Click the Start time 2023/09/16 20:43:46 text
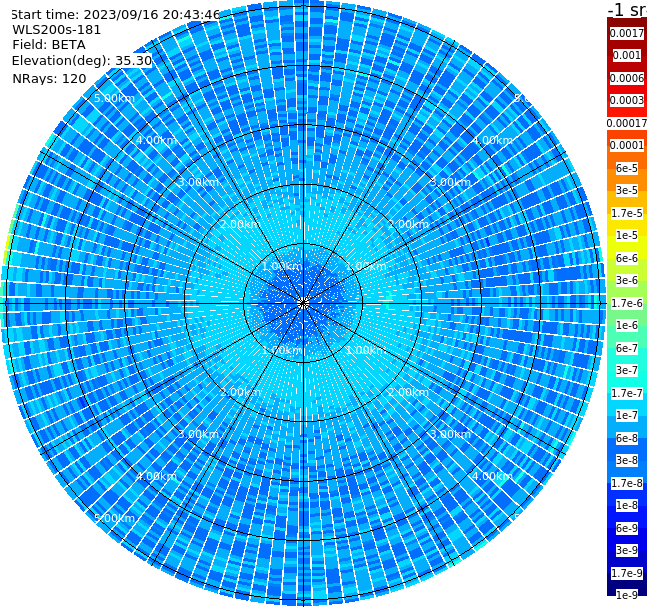Screen dimensions: 647x607 115,14
